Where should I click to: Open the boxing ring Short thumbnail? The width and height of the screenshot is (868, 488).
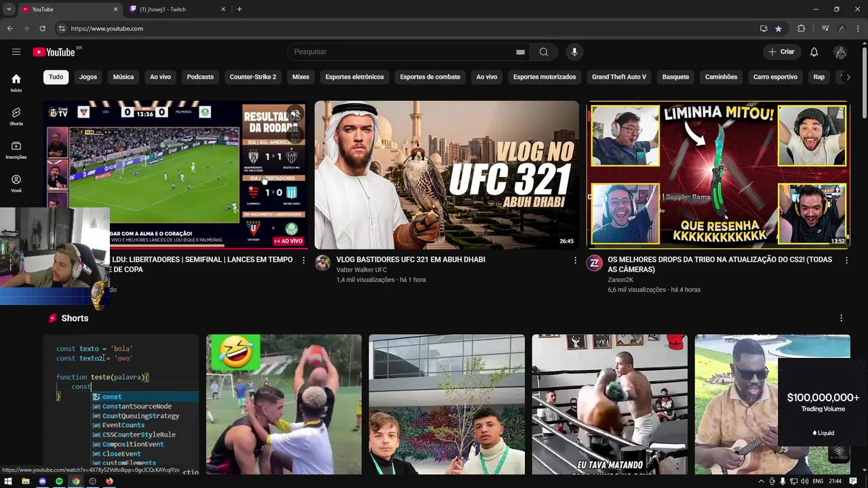[610, 404]
